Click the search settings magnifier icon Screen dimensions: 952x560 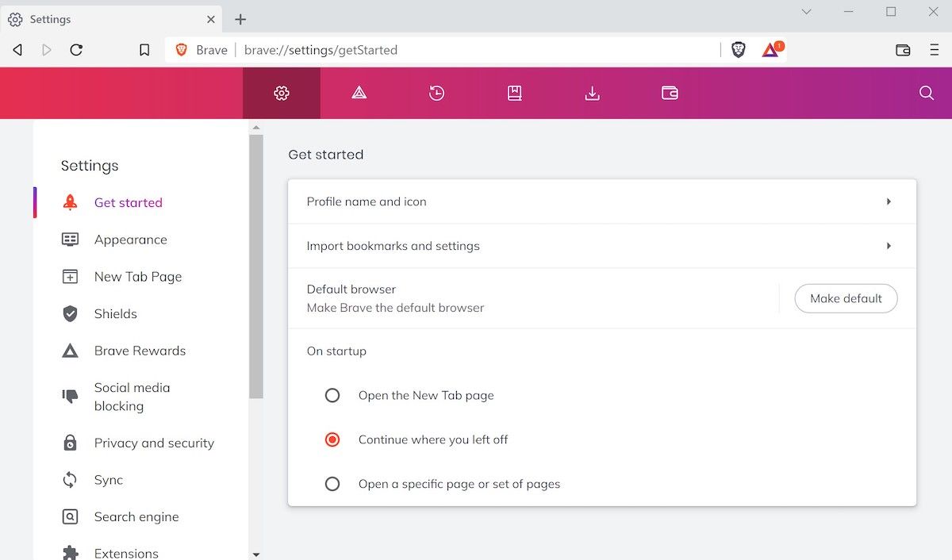click(926, 94)
